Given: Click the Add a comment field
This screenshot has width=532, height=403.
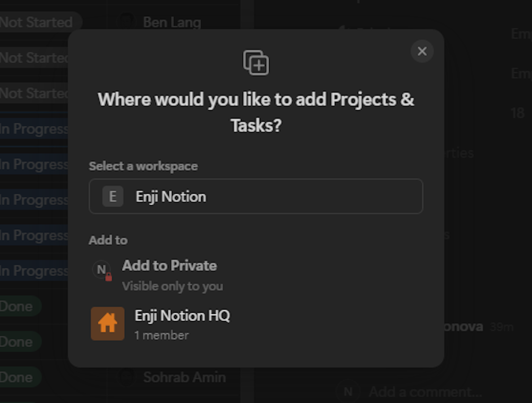Looking at the screenshot, I should [425, 392].
